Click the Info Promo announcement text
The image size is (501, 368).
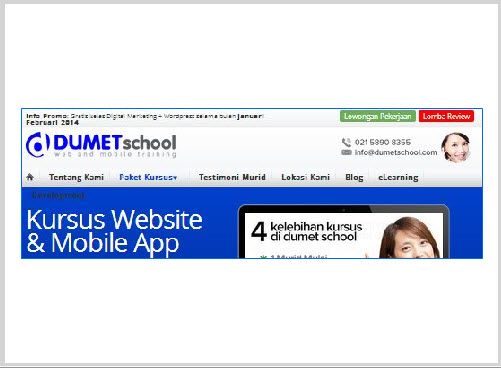coord(145,119)
